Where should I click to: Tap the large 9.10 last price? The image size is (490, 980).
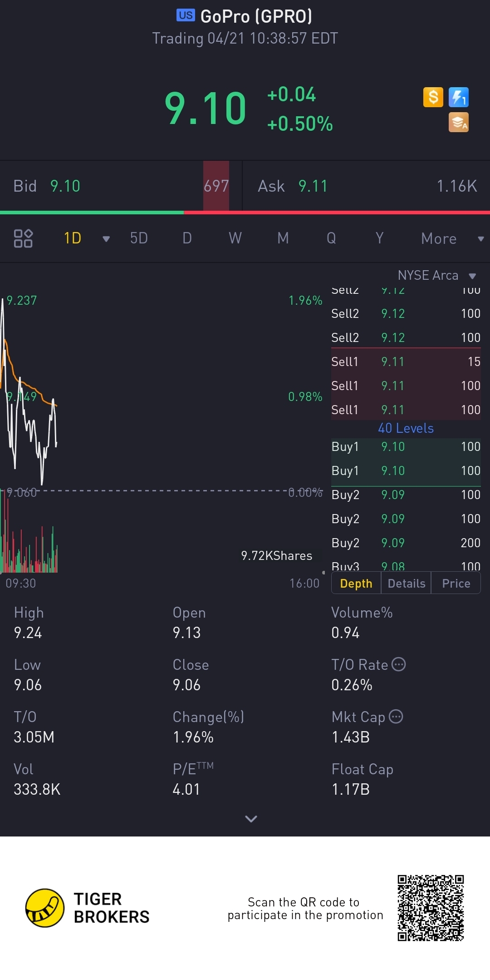(206, 109)
